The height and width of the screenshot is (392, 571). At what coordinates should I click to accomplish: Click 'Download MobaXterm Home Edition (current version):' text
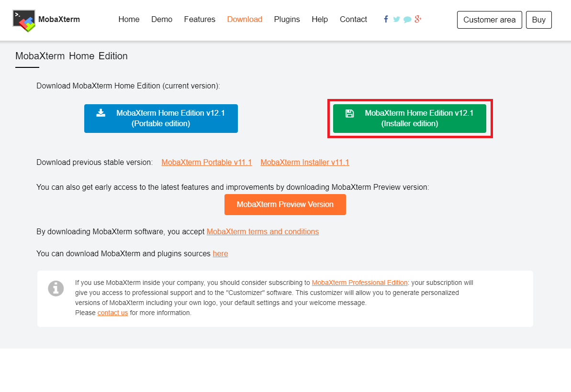[x=128, y=86]
